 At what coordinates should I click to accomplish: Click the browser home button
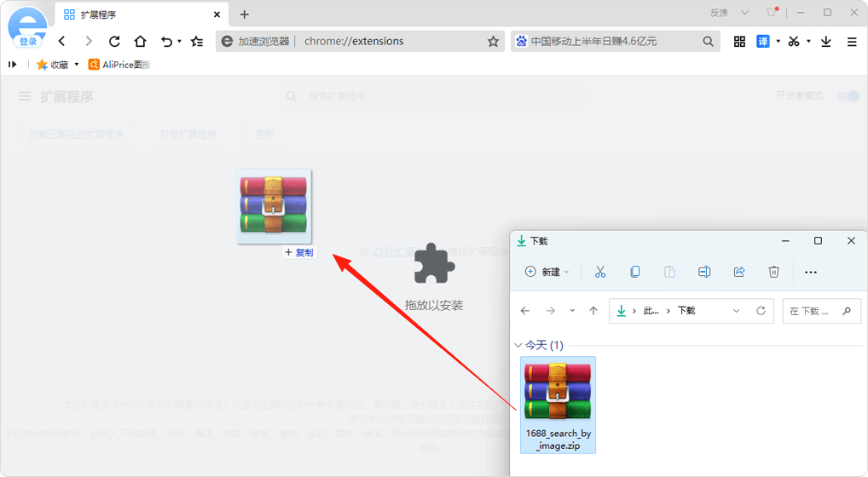pyautogui.click(x=140, y=41)
